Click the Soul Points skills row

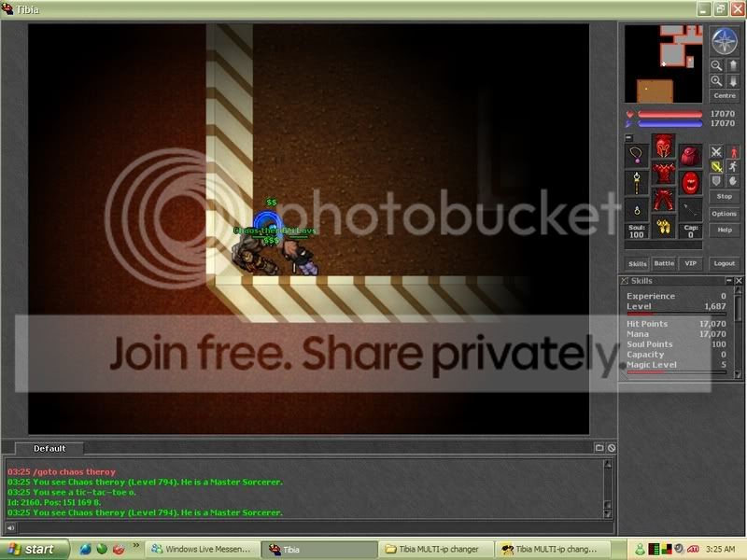[x=676, y=344]
